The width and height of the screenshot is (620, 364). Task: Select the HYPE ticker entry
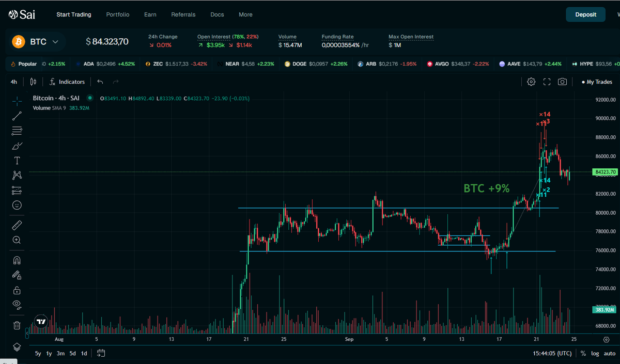tap(595, 64)
